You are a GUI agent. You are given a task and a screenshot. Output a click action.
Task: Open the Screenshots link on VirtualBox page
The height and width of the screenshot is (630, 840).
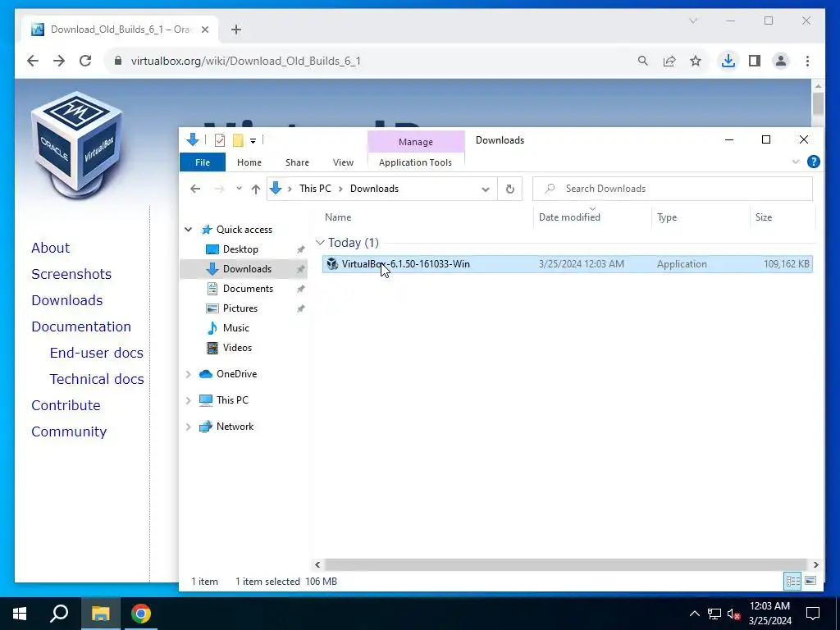71,274
